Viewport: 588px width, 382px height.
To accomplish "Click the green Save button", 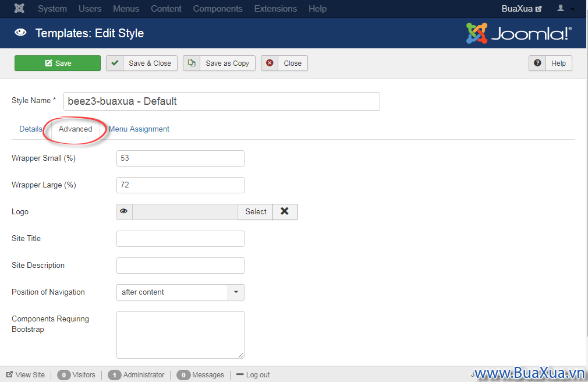I will click(58, 63).
